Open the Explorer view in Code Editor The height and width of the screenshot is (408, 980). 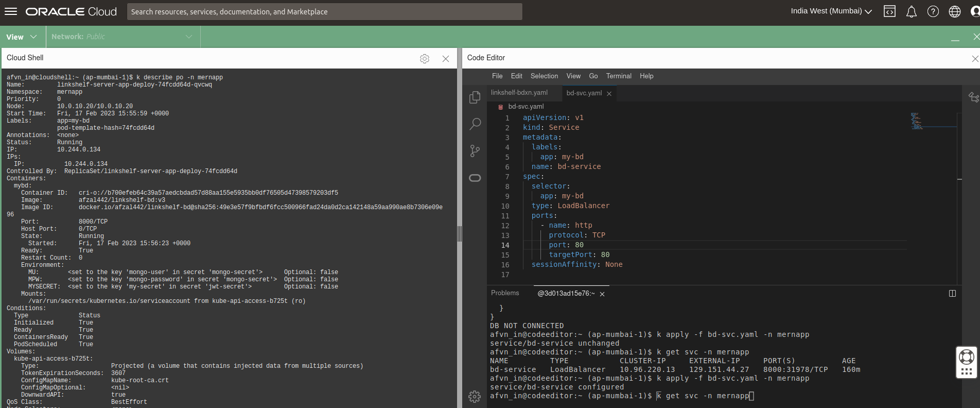coord(475,97)
